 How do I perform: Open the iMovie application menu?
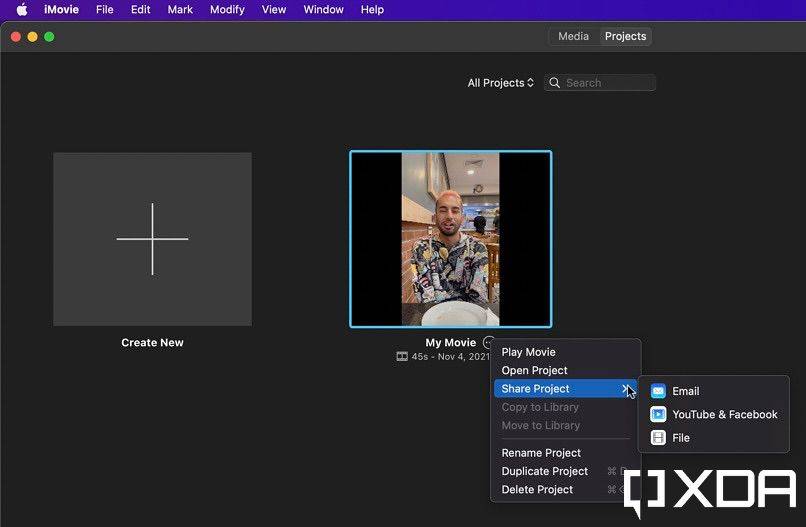(x=61, y=10)
